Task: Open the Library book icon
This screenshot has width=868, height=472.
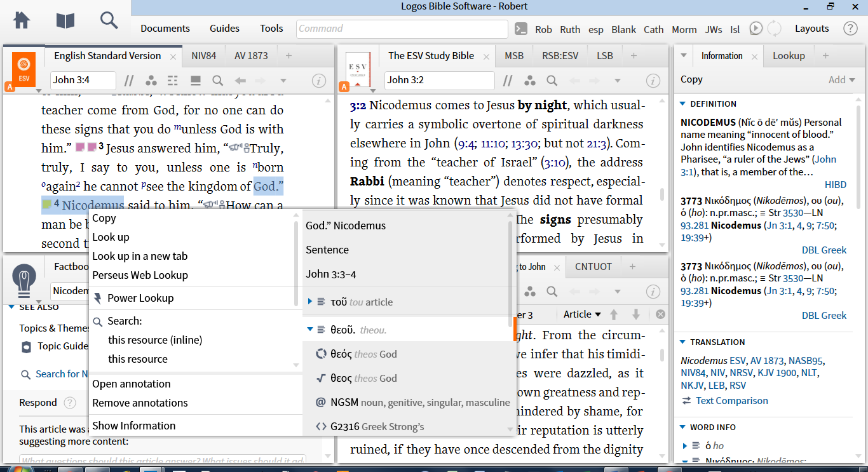Action: coord(65,21)
